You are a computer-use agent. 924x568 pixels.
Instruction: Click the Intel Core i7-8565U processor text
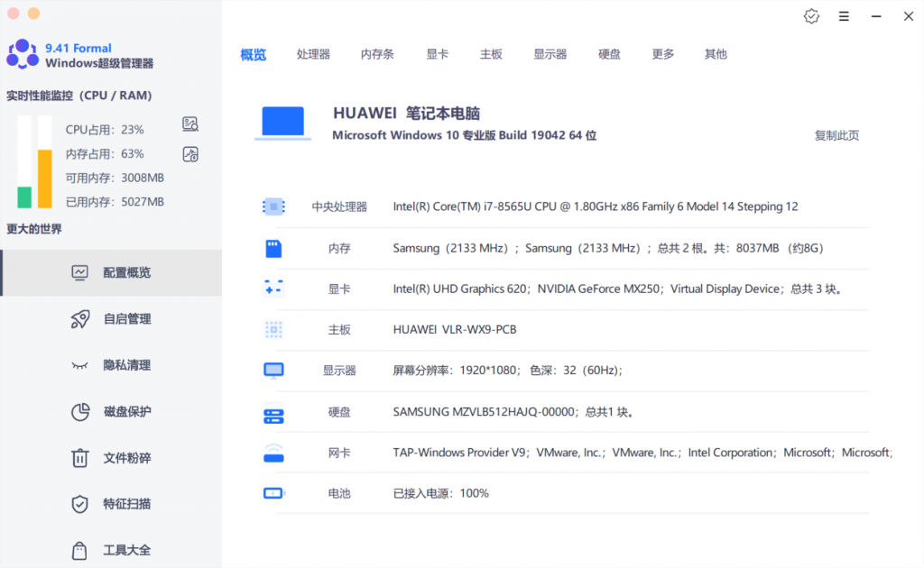pyautogui.click(x=596, y=206)
